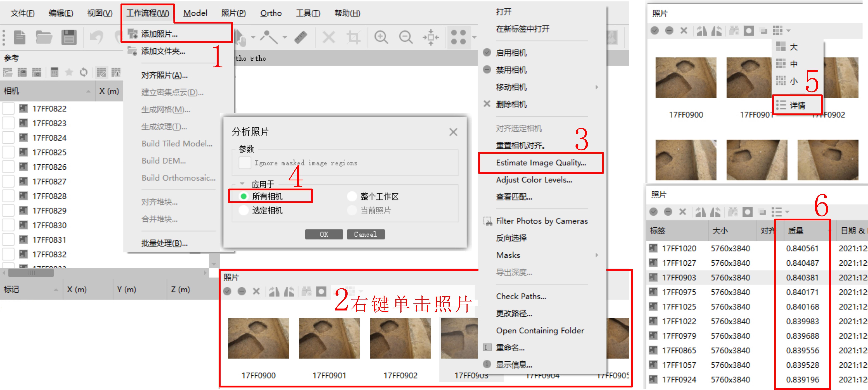Collapse the 应用于 section in 分析照片 dialog
Image resolution: width=868 pixels, height=390 pixels.
[242, 184]
